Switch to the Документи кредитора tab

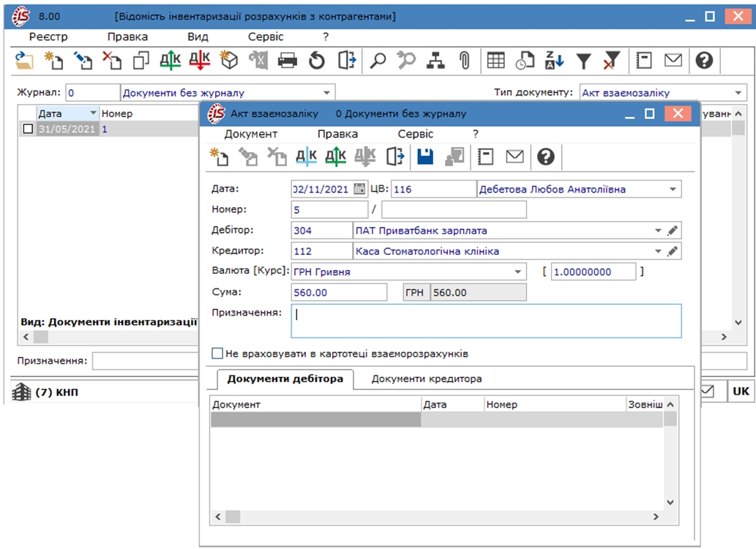pos(426,378)
